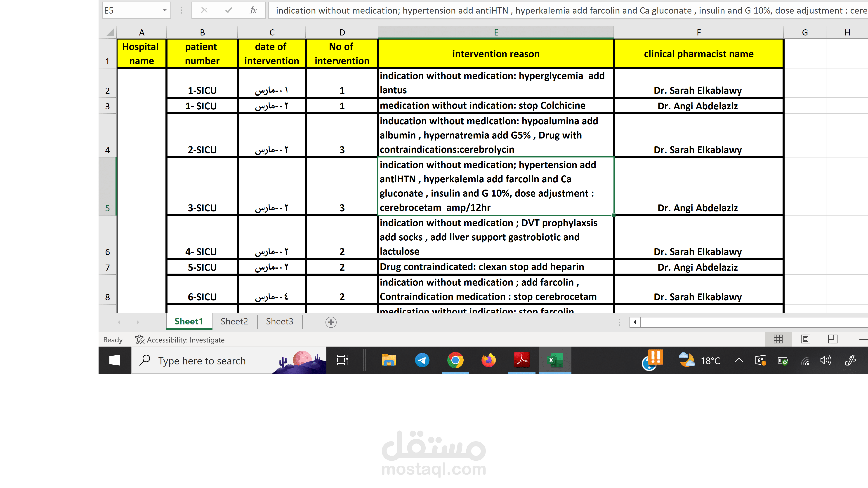Select column F header
This screenshot has height=488, width=868.
[699, 32]
